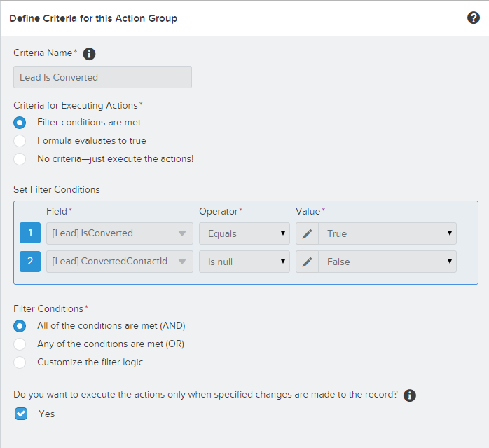Viewport: 489px width, 448px height.
Task: Click the Criteria Name text field
Action: click(102, 77)
